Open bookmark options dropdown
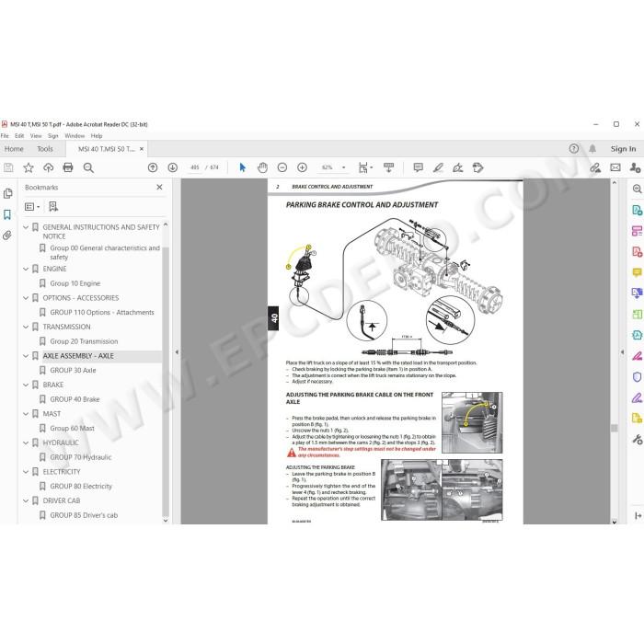 (32, 207)
